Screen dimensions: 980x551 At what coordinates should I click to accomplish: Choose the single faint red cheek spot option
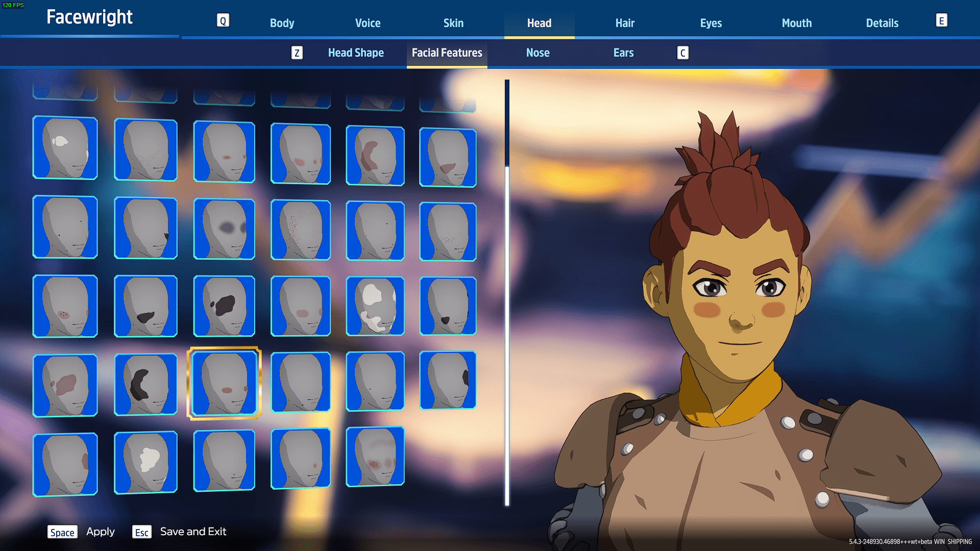(301, 459)
